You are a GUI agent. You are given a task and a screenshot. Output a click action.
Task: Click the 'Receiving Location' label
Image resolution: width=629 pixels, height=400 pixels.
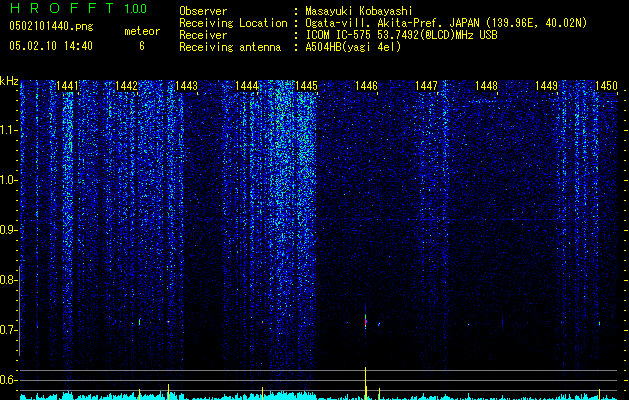click(233, 23)
